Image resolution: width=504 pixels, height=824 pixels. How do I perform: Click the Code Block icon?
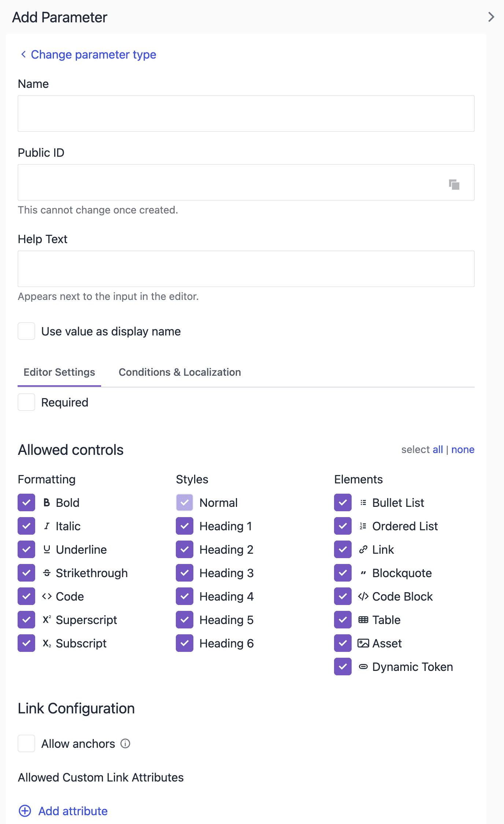(x=363, y=596)
